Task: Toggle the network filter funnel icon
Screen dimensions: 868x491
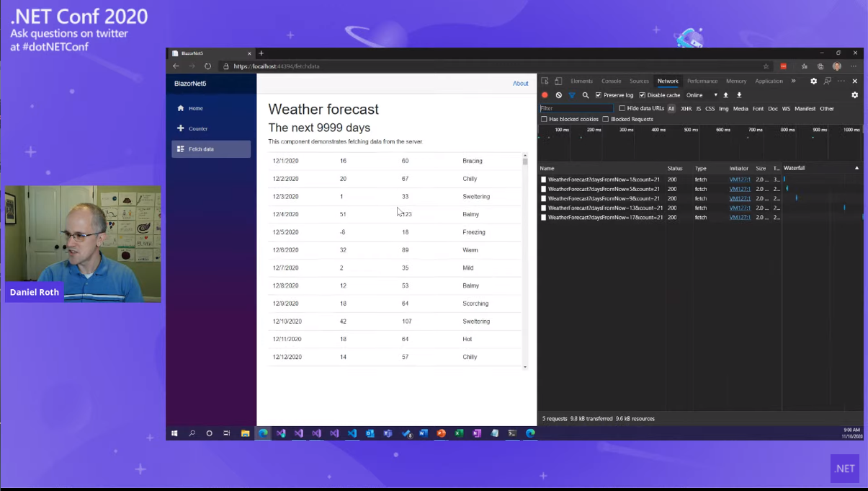Action: (572, 95)
